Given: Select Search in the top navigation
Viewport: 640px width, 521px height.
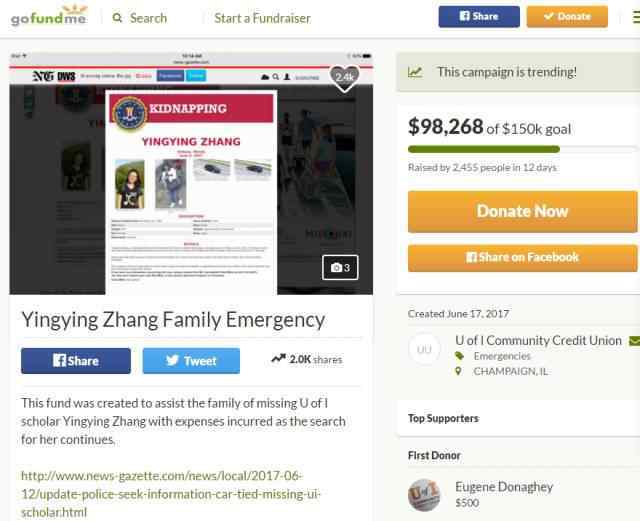Looking at the screenshot, I should 148,18.
